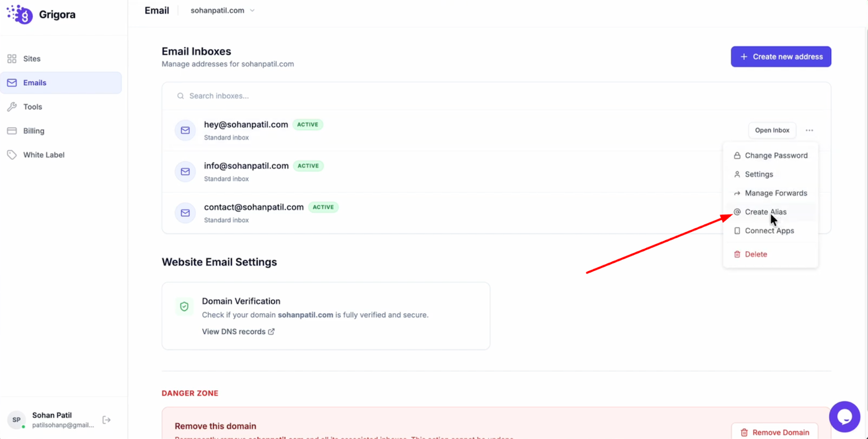Click the Domain Verification shield icon
Viewport: 868px width, 439px height.
pyautogui.click(x=184, y=306)
